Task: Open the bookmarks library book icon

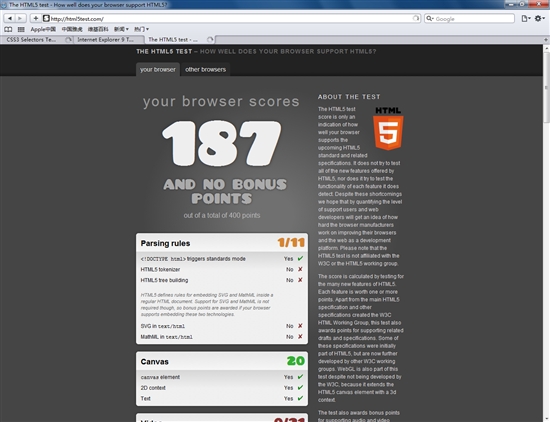Action: pos(8,29)
